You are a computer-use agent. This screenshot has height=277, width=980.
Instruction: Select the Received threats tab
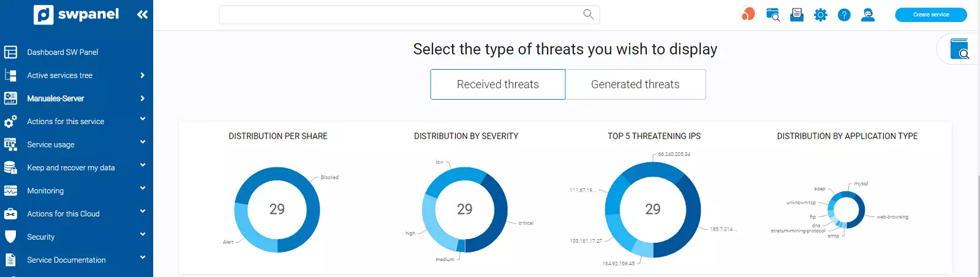497,84
